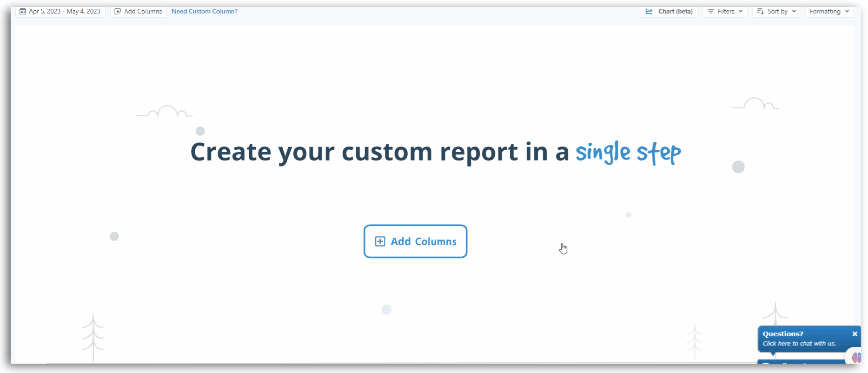Click the line chart icon for Chart (beta)
The height and width of the screenshot is (373, 868).
(x=649, y=12)
